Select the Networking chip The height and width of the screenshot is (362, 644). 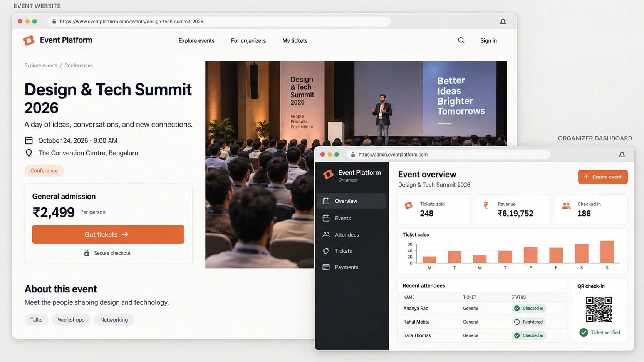point(114,320)
